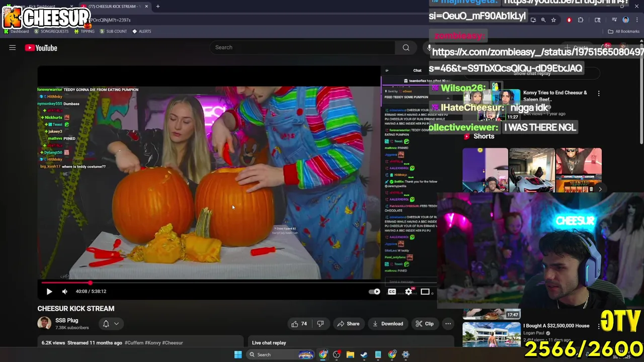Open video settings gear icon

(x=409, y=292)
